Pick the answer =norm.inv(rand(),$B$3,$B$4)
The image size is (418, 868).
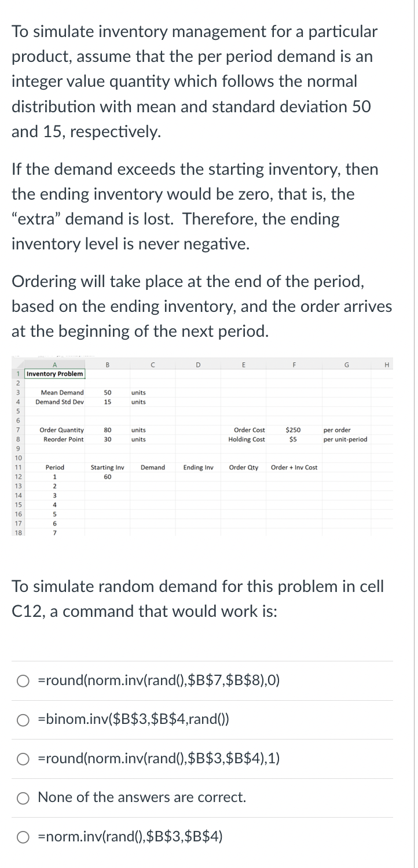23,836
